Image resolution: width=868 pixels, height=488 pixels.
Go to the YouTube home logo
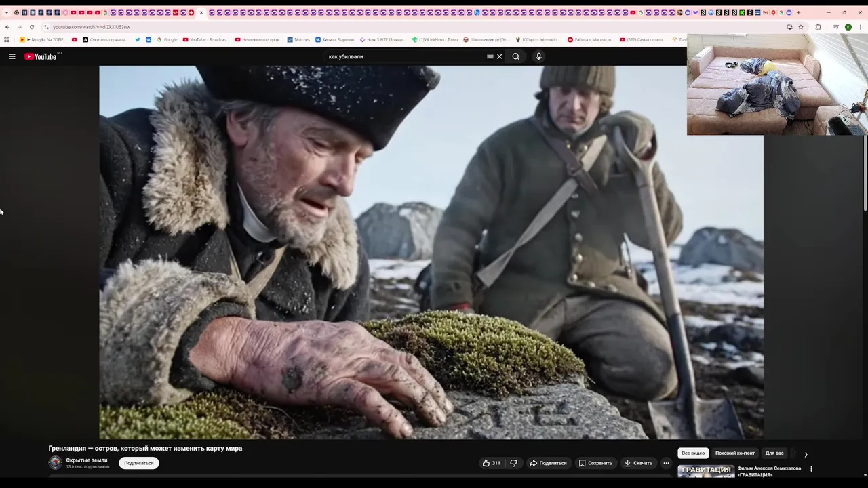pos(42,56)
